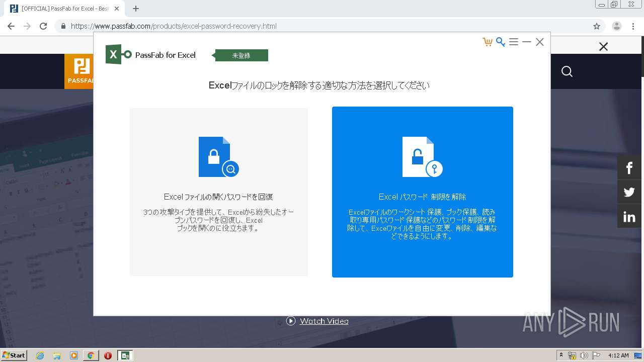Switch to PassFab Excel taskbar item

point(125,355)
